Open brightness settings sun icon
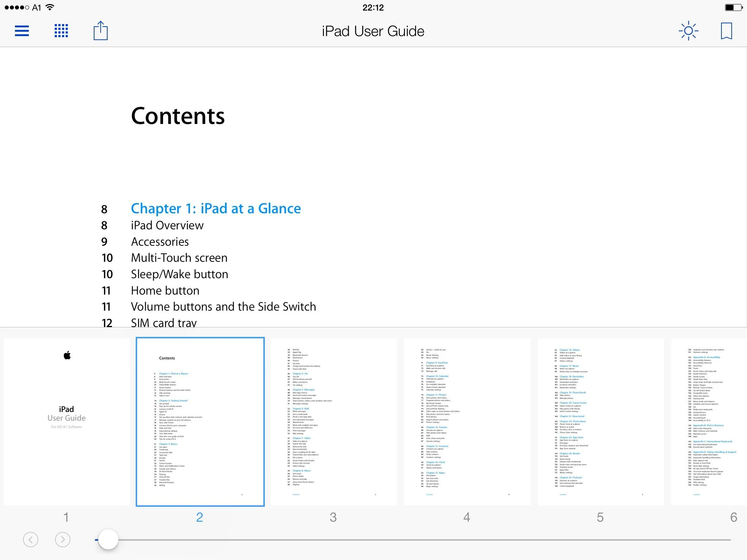 688,31
